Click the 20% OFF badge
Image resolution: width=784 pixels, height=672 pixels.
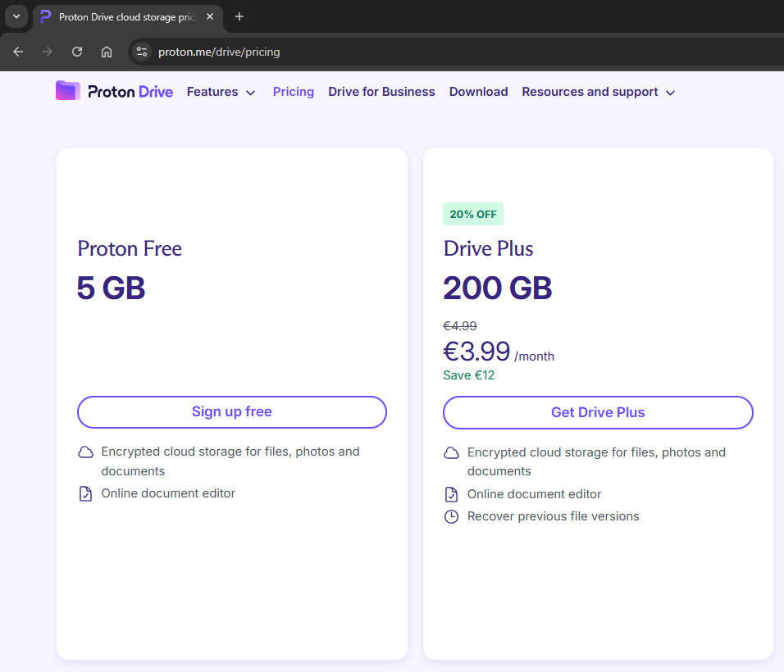tap(473, 215)
